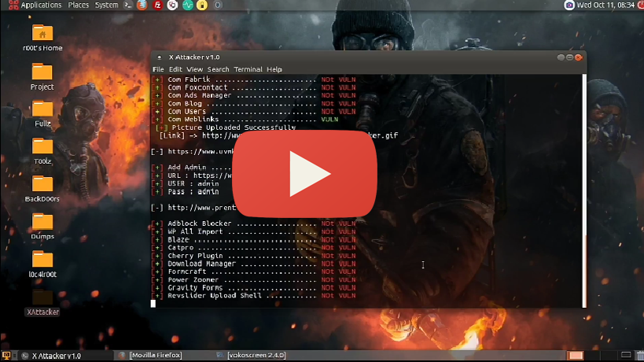Viewport: 644px width, 362px height.
Task: Select the Toolz desktop folder
Action: (x=42, y=151)
